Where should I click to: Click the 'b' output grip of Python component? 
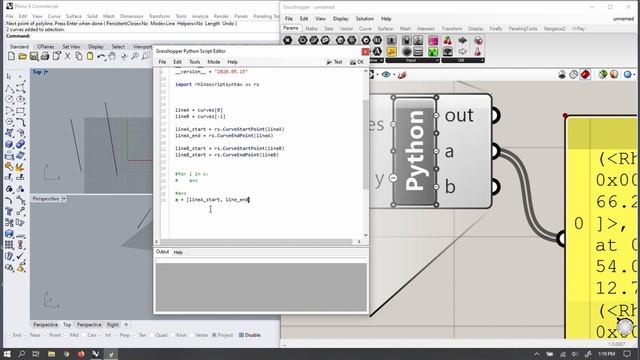pos(495,187)
